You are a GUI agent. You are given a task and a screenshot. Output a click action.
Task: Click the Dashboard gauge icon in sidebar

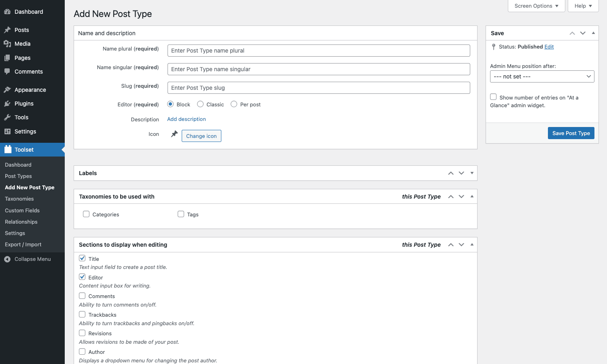coord(7,12)
